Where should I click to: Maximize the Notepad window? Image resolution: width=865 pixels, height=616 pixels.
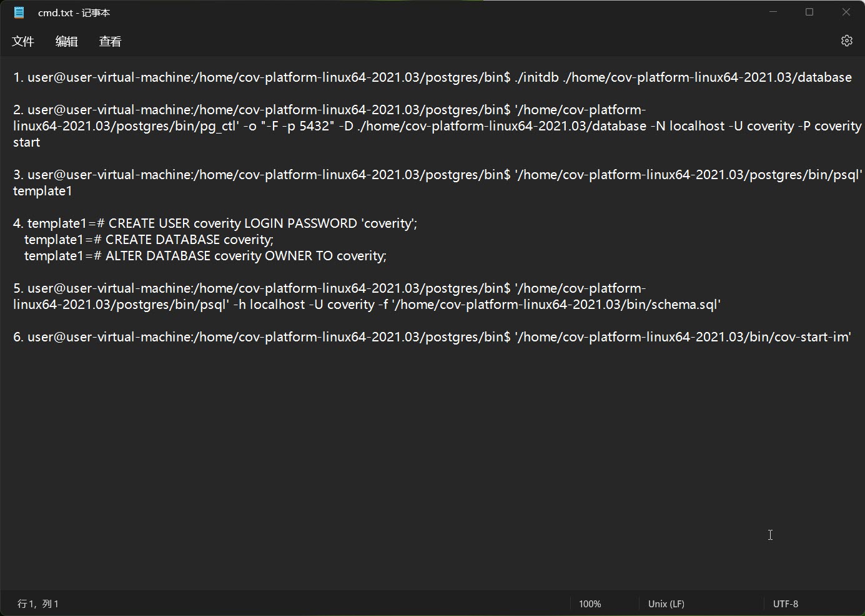pos(809,12)
